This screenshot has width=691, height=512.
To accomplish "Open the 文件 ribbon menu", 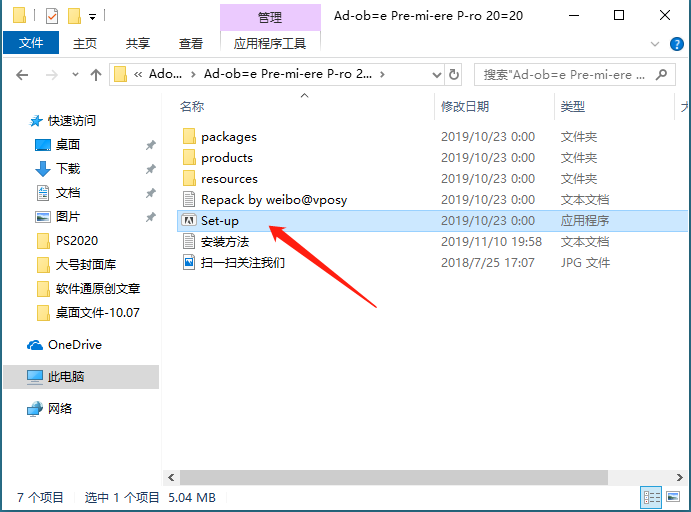I will pyautogui.click(x=31, y=43).
